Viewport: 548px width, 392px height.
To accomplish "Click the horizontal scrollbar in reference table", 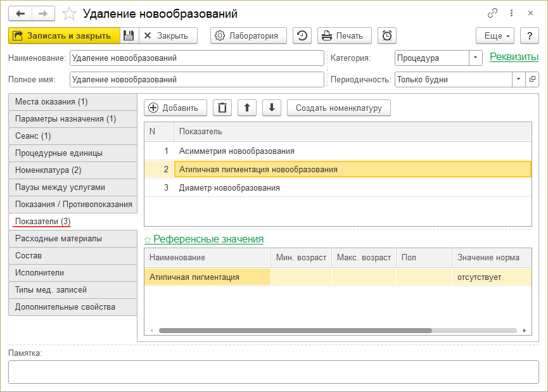I will click(295, 331).
